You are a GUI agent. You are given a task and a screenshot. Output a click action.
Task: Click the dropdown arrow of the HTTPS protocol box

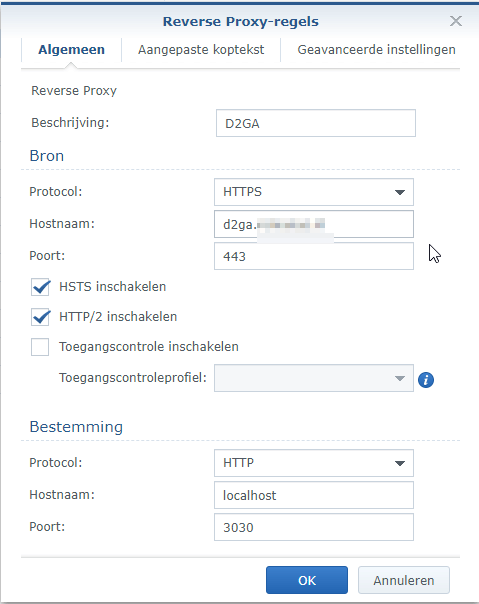(x=400, y=192)
